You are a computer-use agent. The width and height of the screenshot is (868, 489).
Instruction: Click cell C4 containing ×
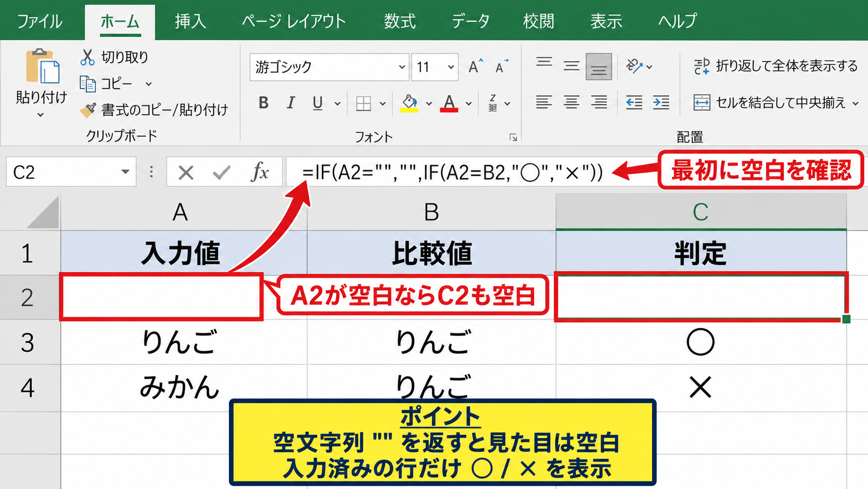(x=701, y=388)
